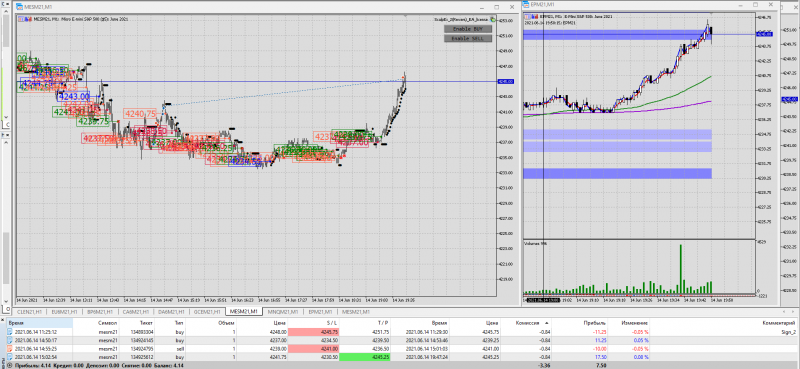Select the EPM21,M1 chart tab

(319, 311)
